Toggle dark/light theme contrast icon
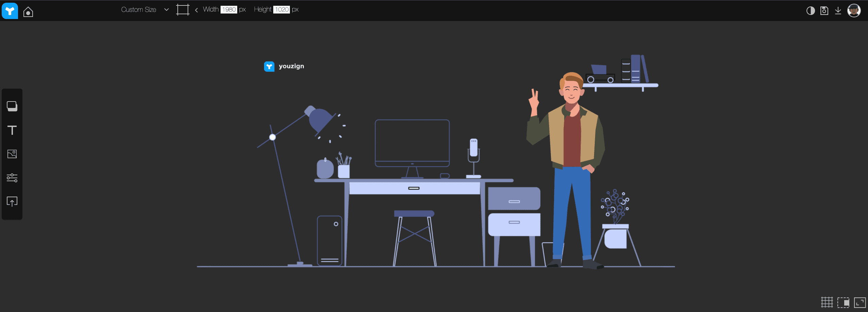868x312 pixels. (811, 11)
